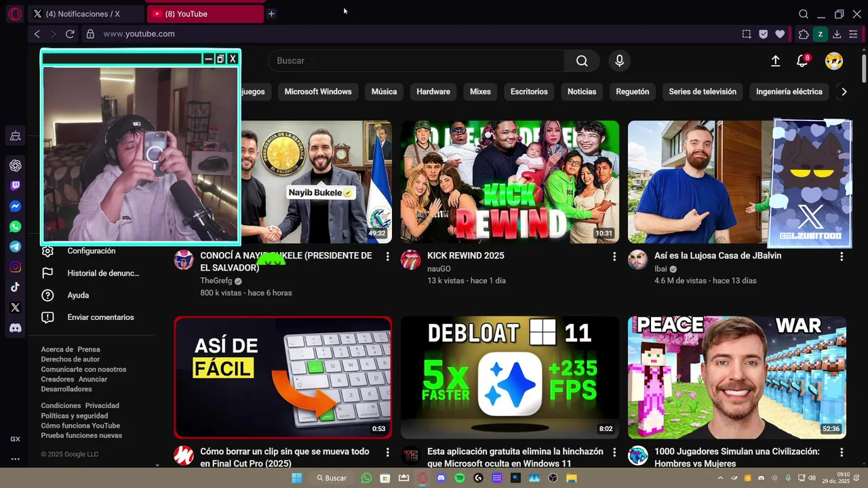Open TheGrefg channel link
The height and width of the screenshot is (488, 868).
[216, 281]
